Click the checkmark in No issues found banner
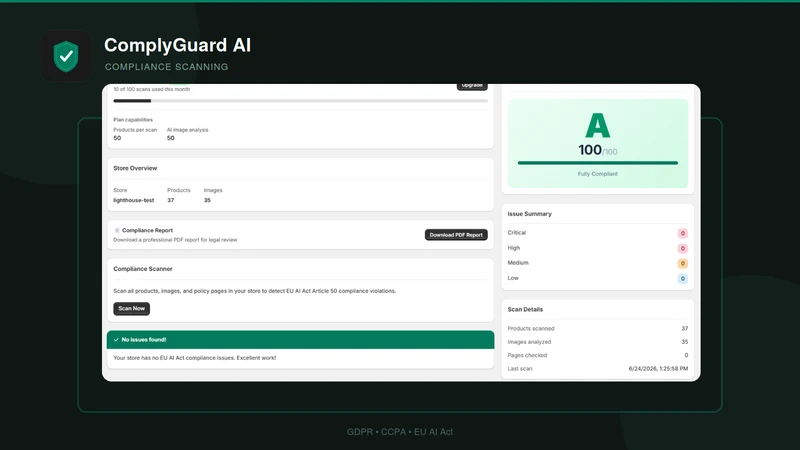Image resolution: width=800 pixels, height=450 pixels. [x=116, y=340]
